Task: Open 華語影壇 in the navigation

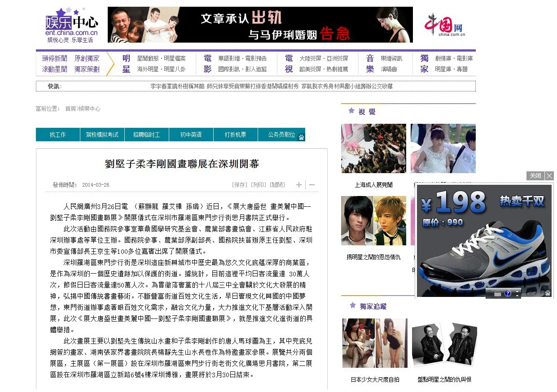Action: [x=229, y=58]
